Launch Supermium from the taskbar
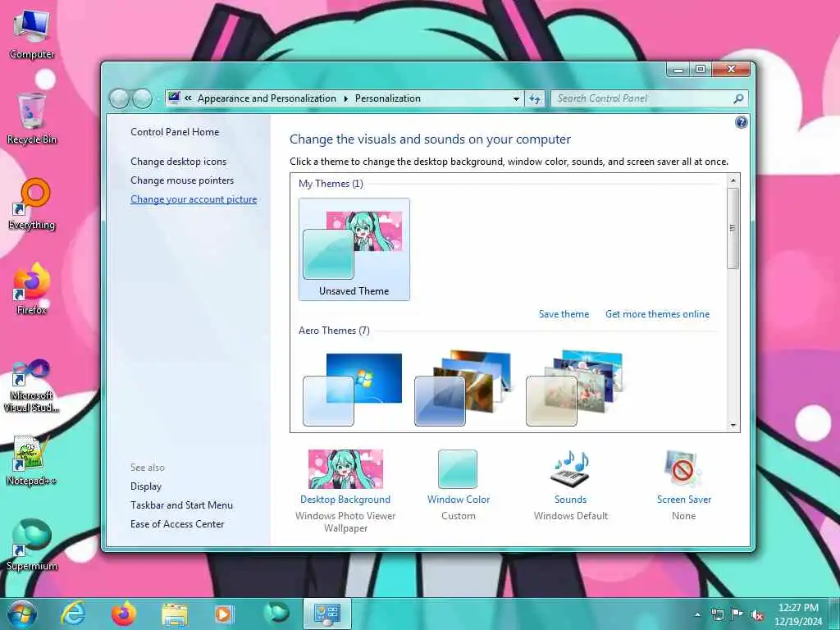840x630 pixels. 276,613
